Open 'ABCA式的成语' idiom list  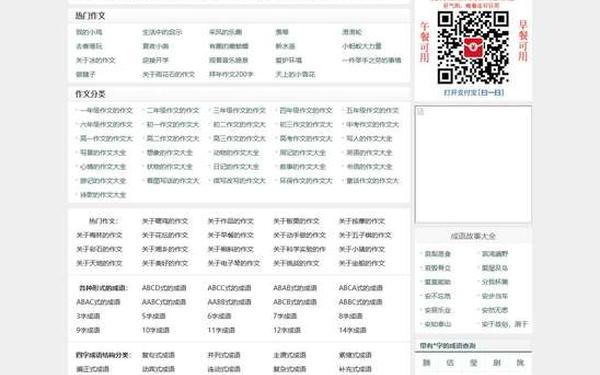(x=361, y=288)
